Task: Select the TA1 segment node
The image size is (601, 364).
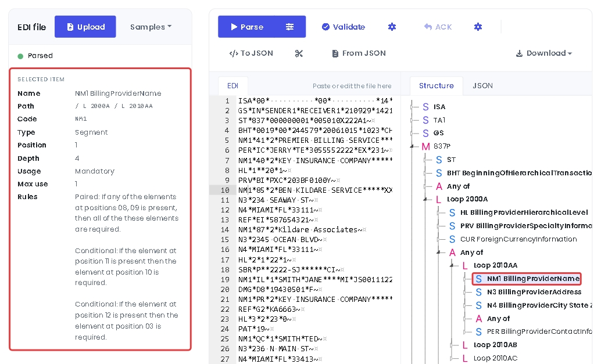Action: coord(439,120)
